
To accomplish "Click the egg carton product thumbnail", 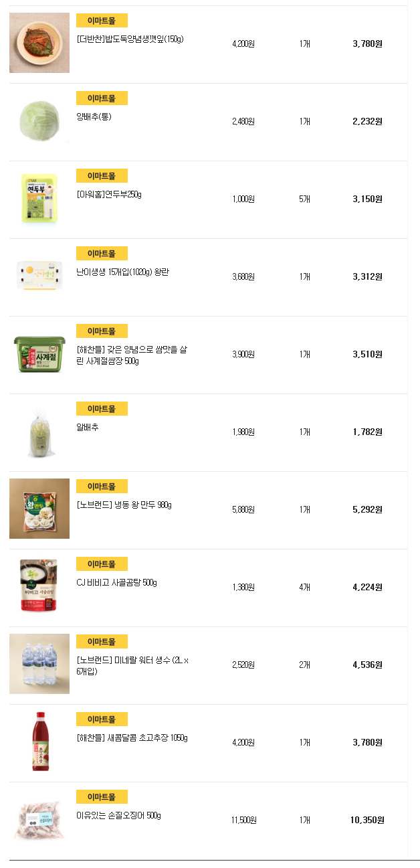I will pos(39,276).
